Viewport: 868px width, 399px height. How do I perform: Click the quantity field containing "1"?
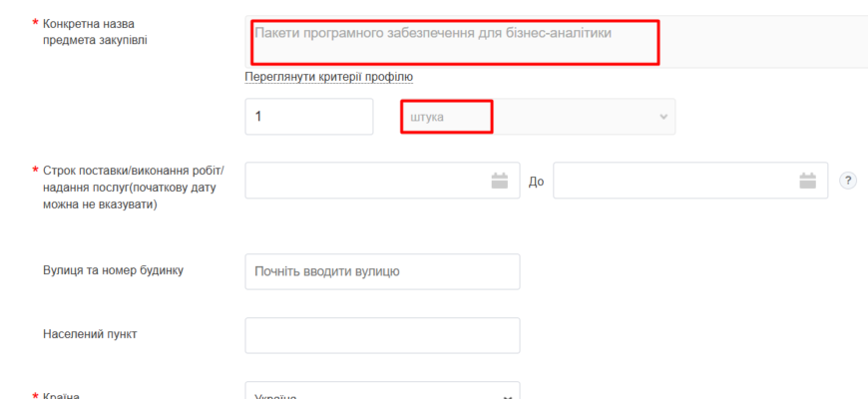tap(309, 117)
